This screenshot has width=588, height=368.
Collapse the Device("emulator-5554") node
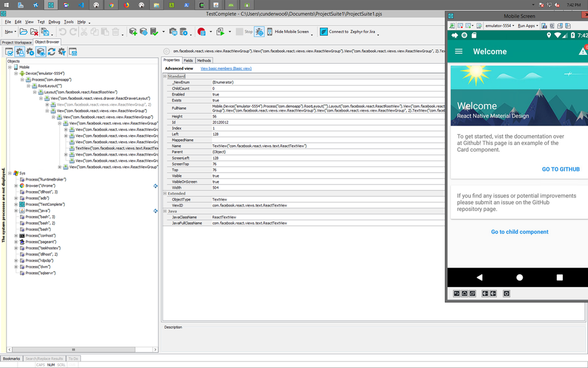(16, 74)
